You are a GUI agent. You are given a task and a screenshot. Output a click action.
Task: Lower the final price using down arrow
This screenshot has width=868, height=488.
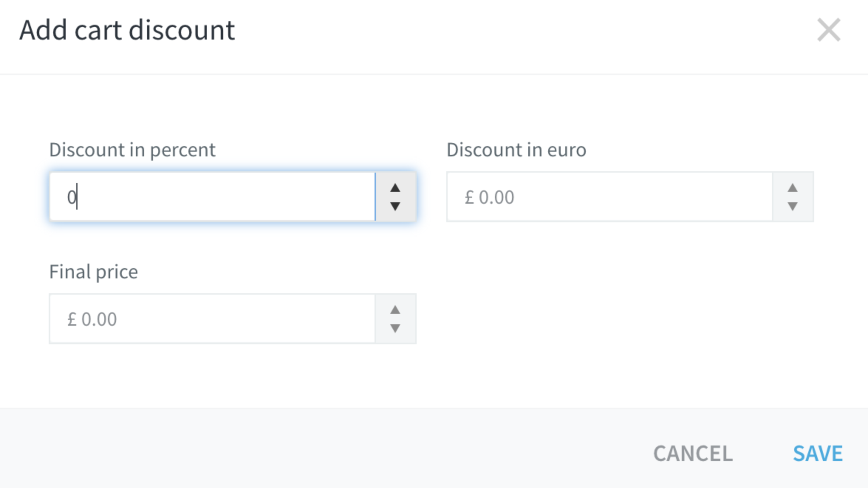pos(395,328)
